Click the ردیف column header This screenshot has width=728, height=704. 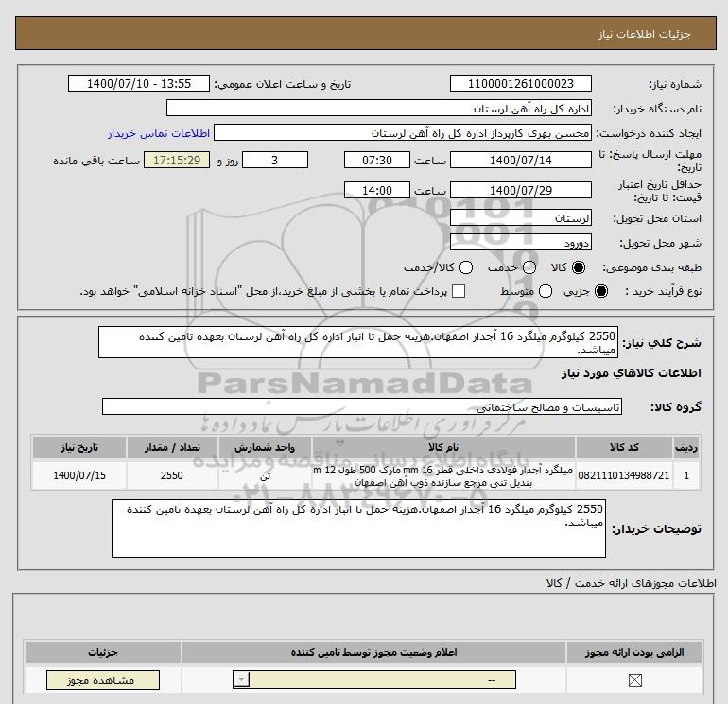click(686, 447)
